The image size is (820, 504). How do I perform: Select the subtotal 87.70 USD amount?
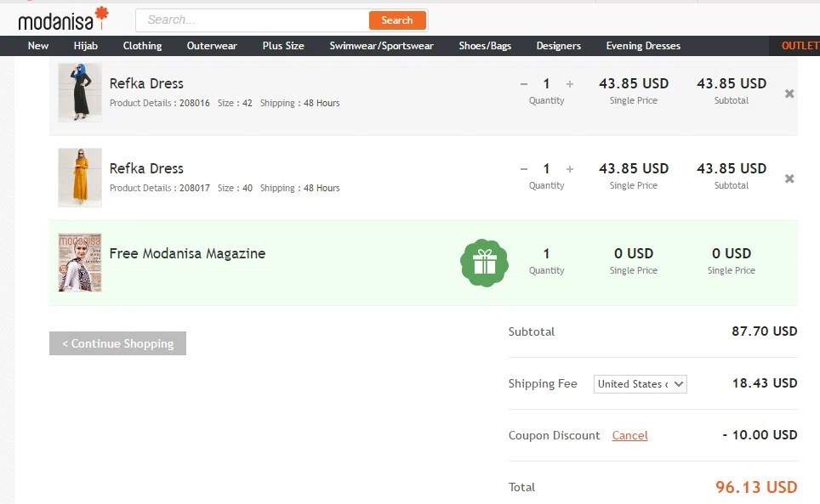[x=764, y=331]
